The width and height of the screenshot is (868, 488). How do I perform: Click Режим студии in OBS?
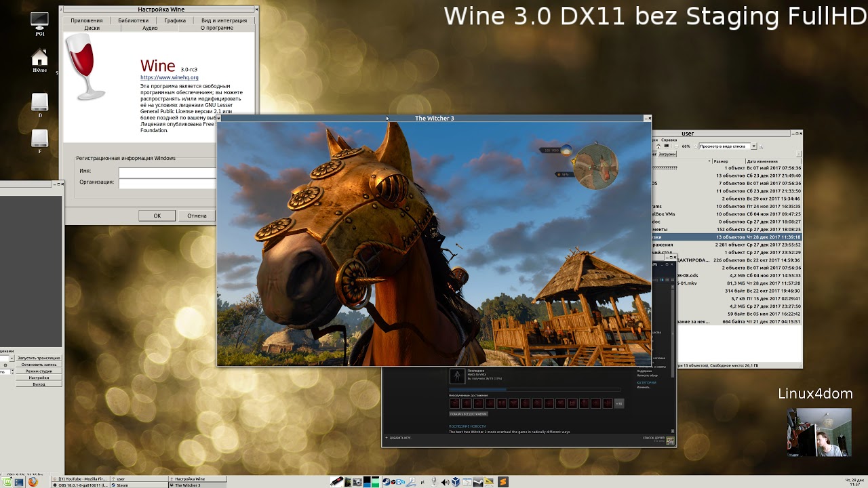[x=39, y=371]
